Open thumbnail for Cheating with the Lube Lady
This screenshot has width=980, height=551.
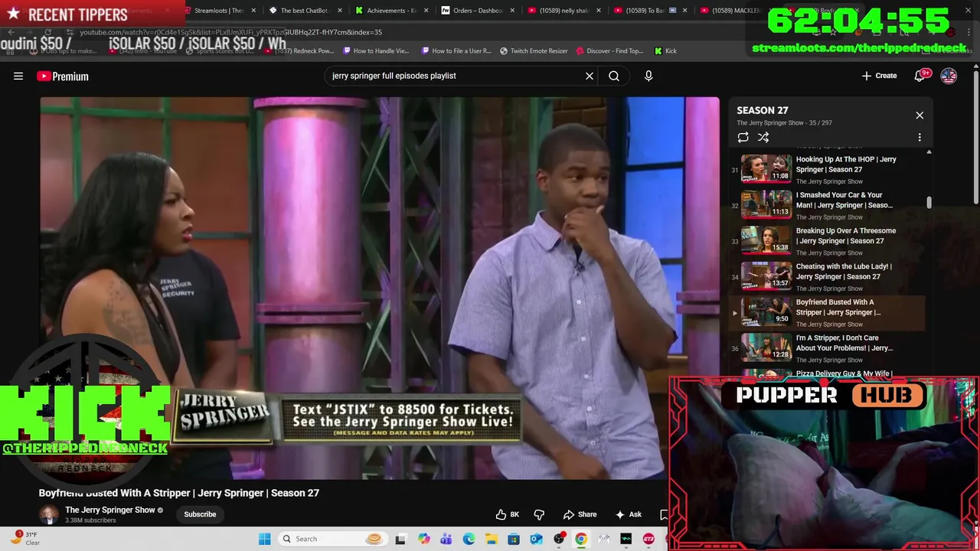pos(766,275)
